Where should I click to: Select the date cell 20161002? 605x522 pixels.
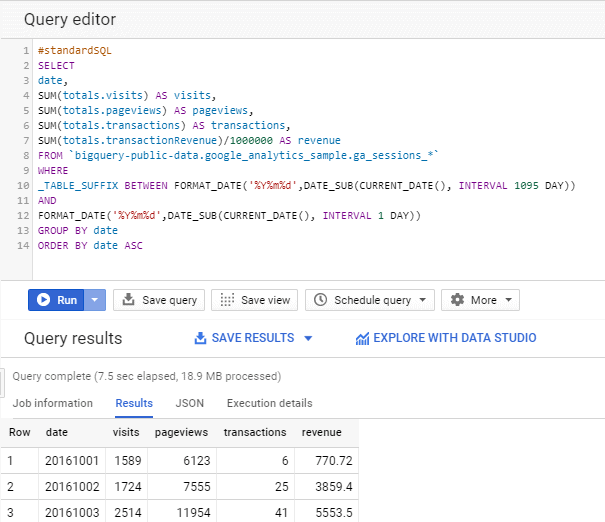[69, 486]
